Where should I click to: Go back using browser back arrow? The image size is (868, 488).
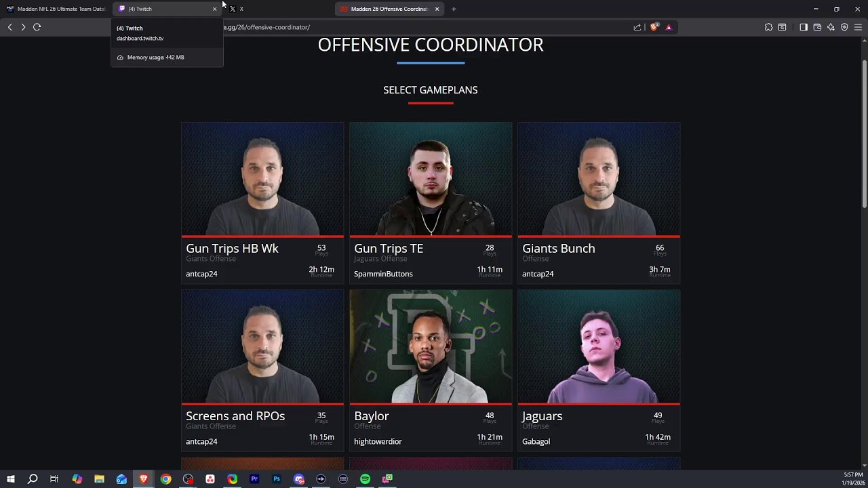click(9, 27)
